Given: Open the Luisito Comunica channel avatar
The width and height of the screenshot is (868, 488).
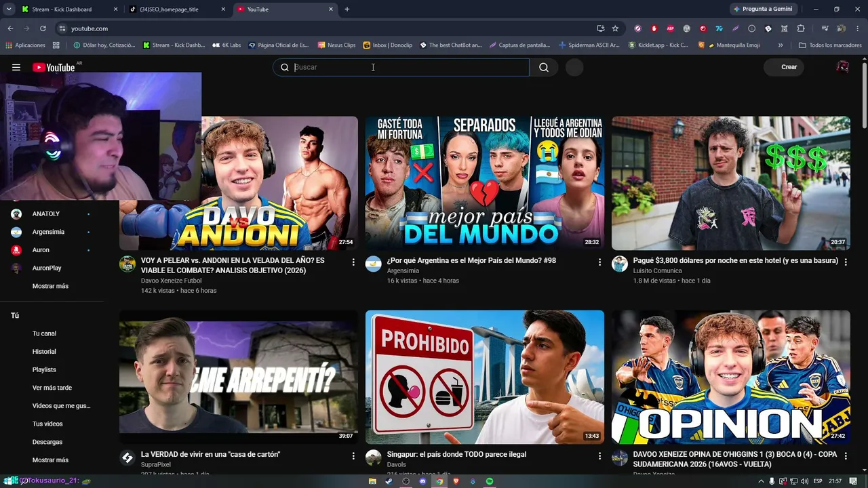Looking at the screenshot, I should tap(620, 264).
